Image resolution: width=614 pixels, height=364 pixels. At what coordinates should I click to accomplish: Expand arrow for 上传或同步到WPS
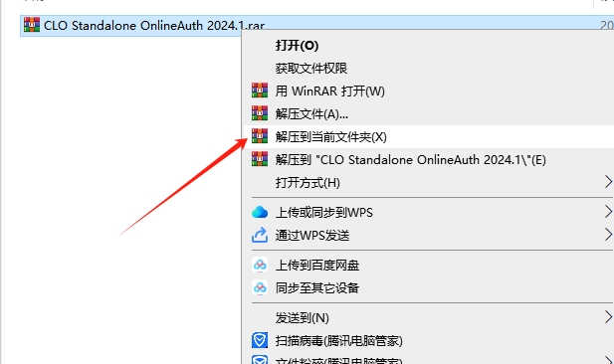pos(608,212)
